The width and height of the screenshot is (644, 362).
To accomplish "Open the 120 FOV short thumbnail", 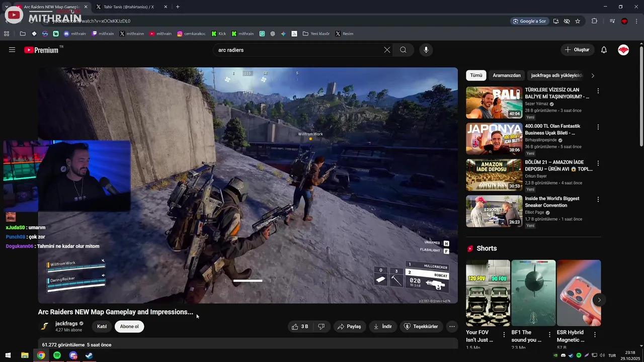I will pyautogui.click(x=488, y=293).
